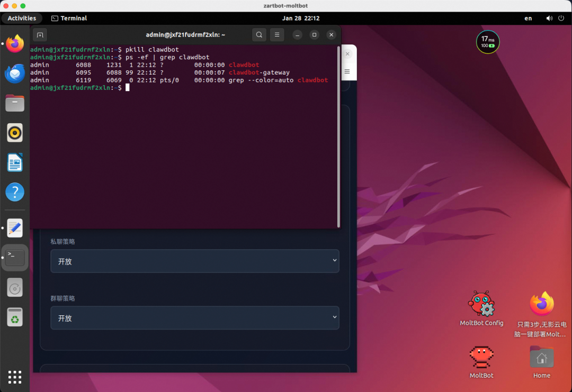This screenshot has width=572, height=392.
Task: Open the Help icon in dock
Action: (x=15, y=192)
